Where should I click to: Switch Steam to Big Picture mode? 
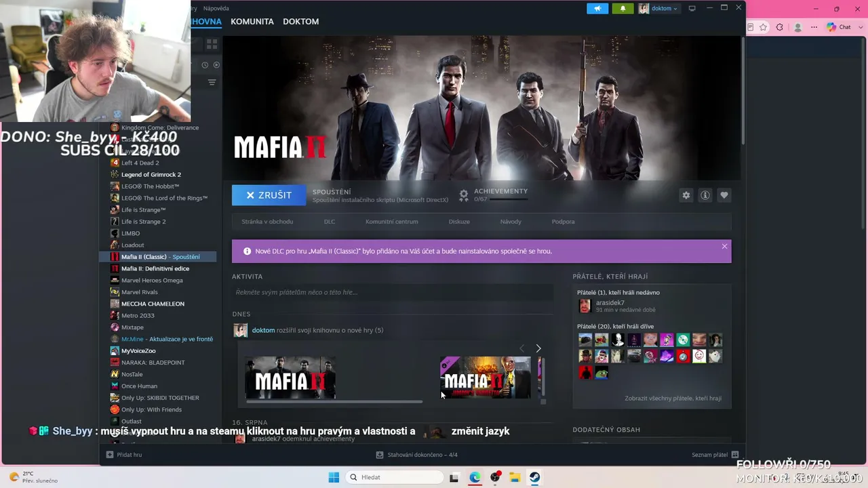point(692,8)
